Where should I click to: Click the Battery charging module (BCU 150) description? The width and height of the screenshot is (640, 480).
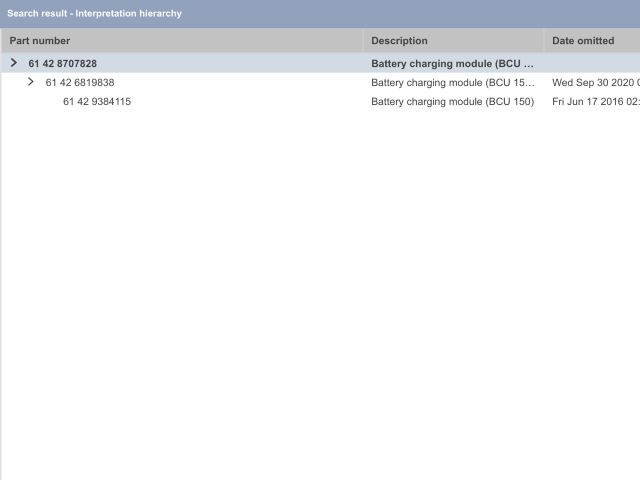pyautogui.click(x=452, y=102)
